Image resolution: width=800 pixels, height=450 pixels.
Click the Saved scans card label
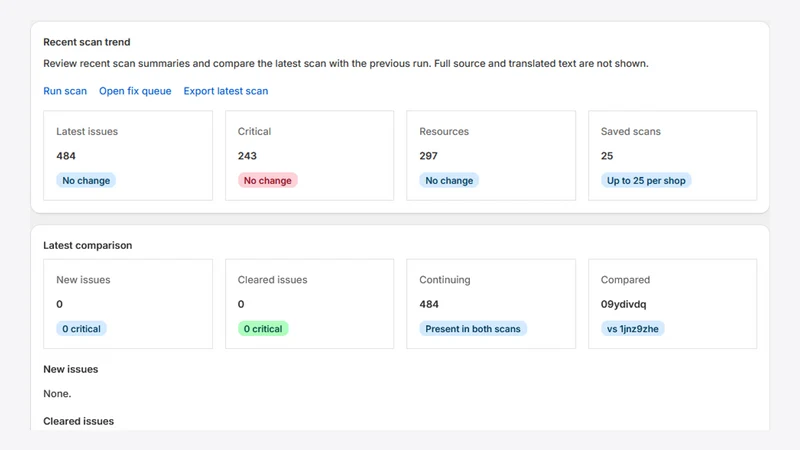[x=631, y=131]
